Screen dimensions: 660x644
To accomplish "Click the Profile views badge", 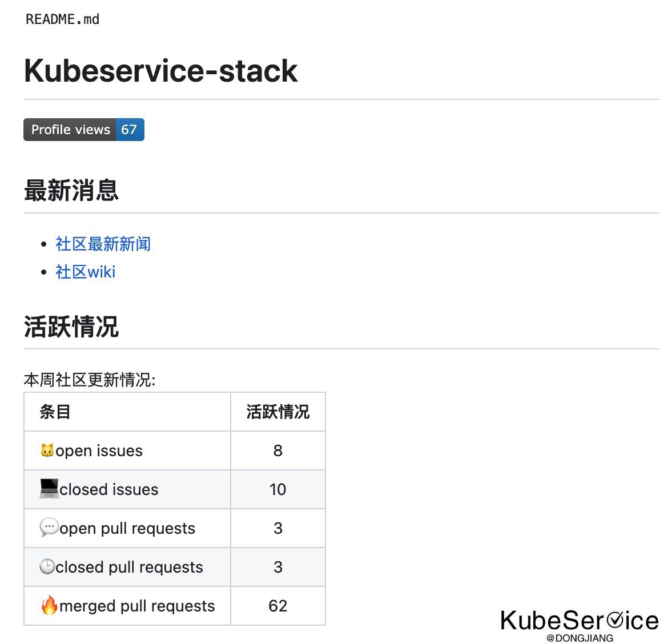I will [84, 130].
